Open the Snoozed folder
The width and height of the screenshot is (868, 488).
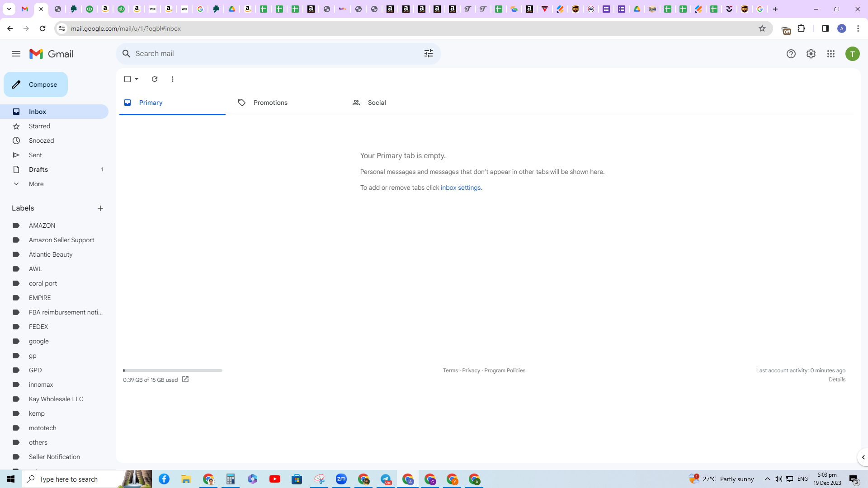[54, 141]
